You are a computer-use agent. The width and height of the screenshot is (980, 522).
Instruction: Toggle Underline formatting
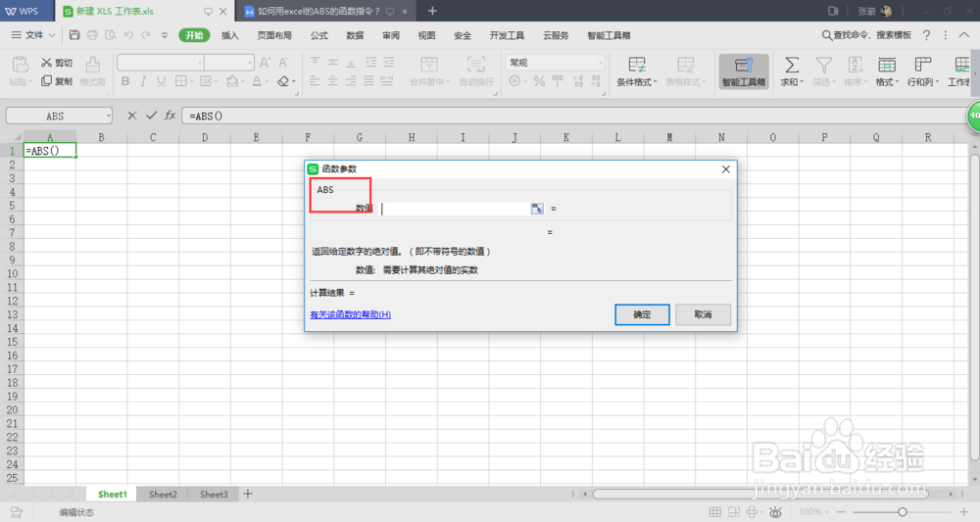[162, 81]
